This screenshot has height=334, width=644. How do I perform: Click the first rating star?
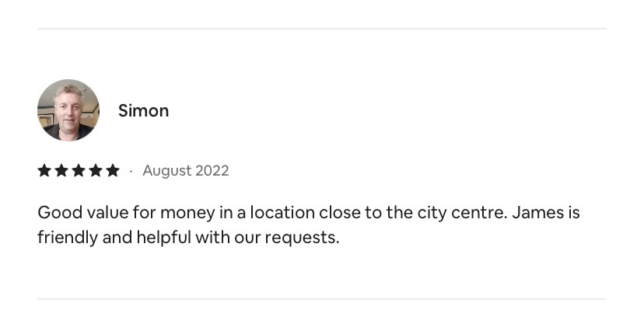[44, 170]
